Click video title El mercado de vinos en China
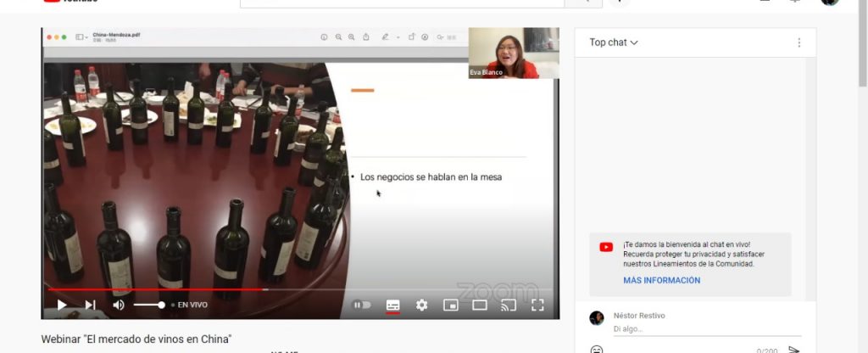868x353 pixels. tap(136, 339)
